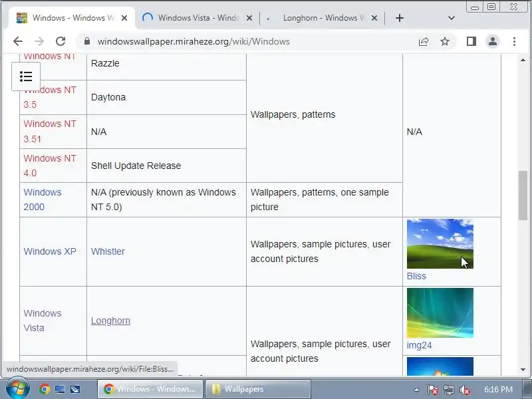This screenshot has width=532, height=399.
Task: Open the Windows Vista link
Action: [x=43, y=321]
